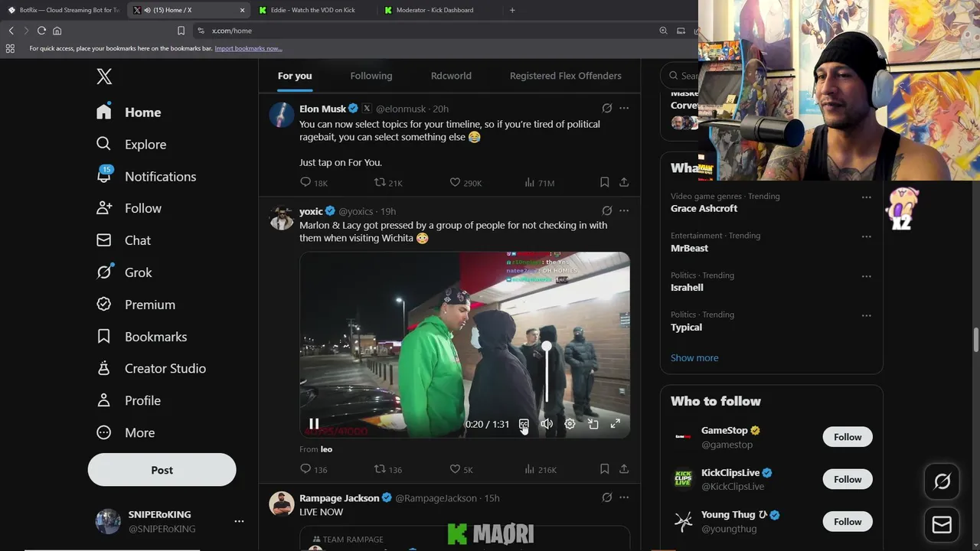Toggle picture-in-picture for the video
Viewport: 980px width, 551px height.
593,424
